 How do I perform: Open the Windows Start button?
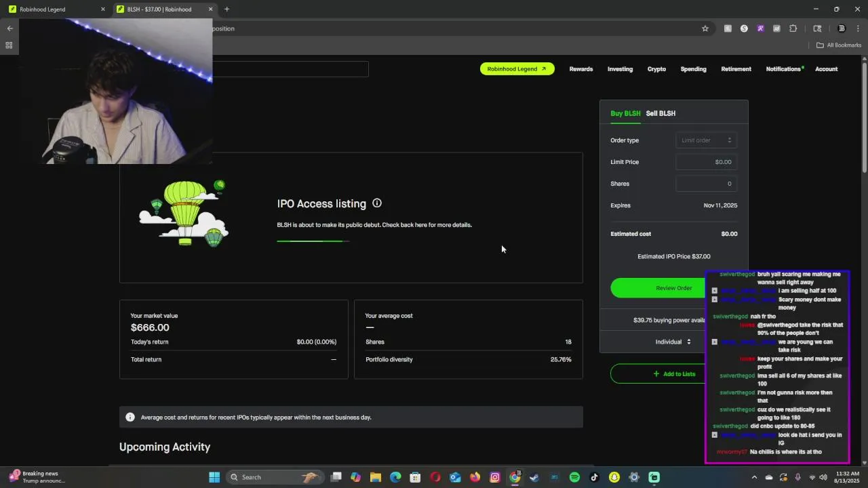pyautogui.click(x=214, y=477)
